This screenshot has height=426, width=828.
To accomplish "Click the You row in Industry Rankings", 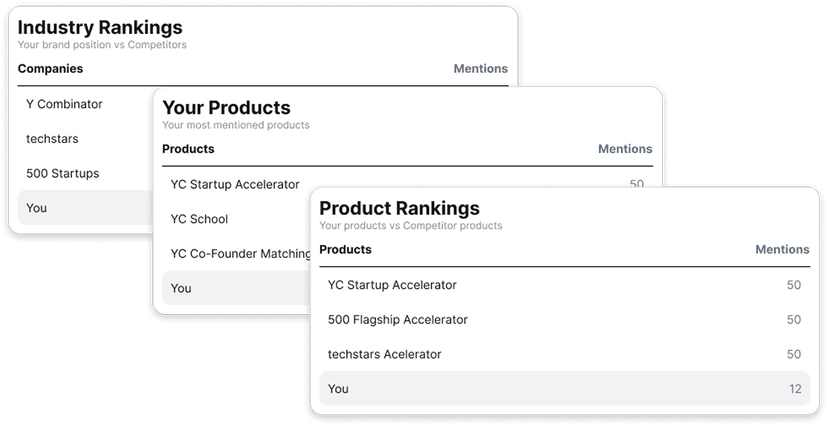I will coord(86,208).
